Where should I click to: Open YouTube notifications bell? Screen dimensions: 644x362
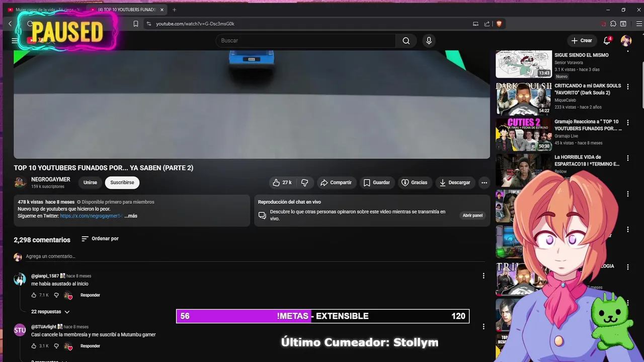tap(607, 41)
